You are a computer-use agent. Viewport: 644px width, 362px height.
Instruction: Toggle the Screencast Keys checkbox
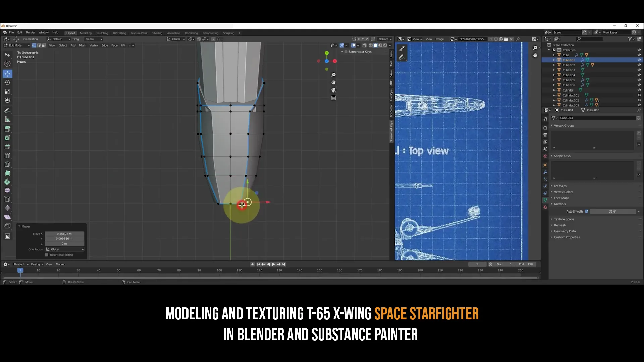pos(346,52)
